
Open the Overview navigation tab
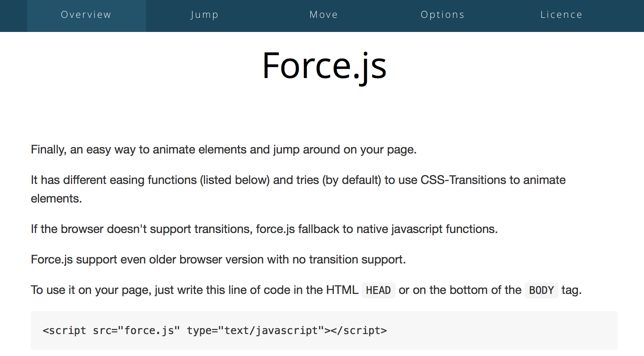tap(86, 15)
